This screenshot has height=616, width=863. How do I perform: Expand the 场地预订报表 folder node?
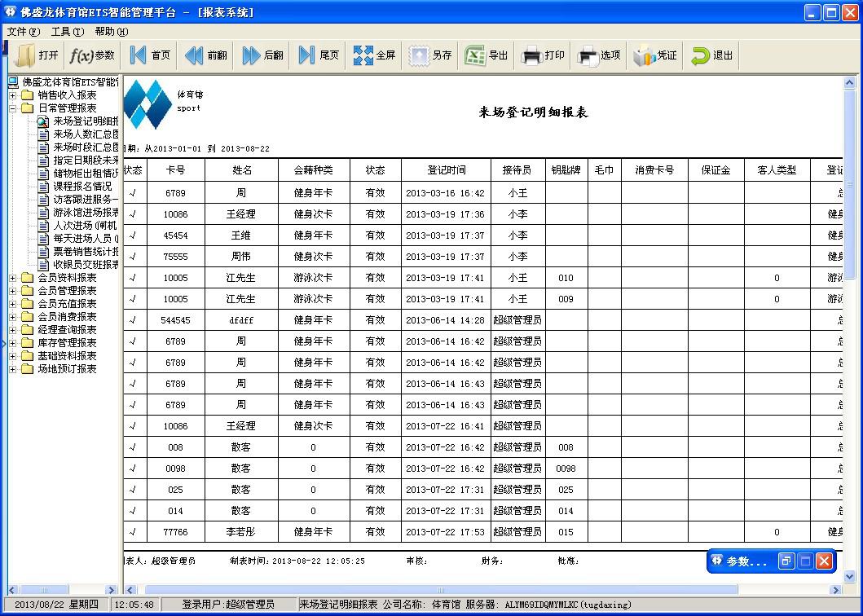[13, 369]
